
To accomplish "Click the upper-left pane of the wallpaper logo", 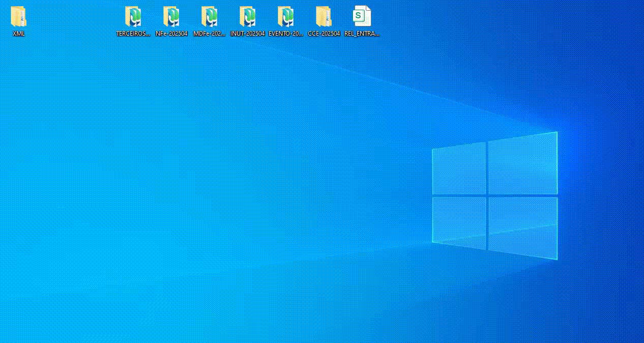I will [459, 169].
